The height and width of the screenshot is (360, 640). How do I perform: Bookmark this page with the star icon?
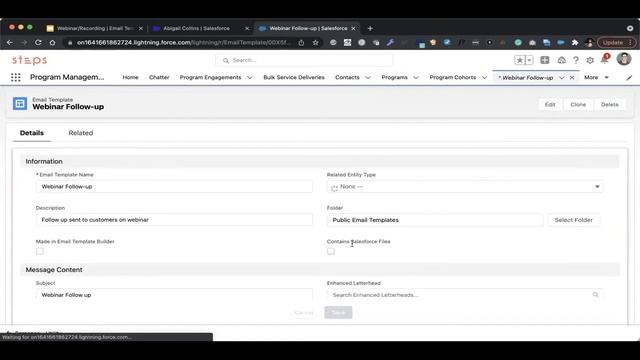tap(315, 42)
